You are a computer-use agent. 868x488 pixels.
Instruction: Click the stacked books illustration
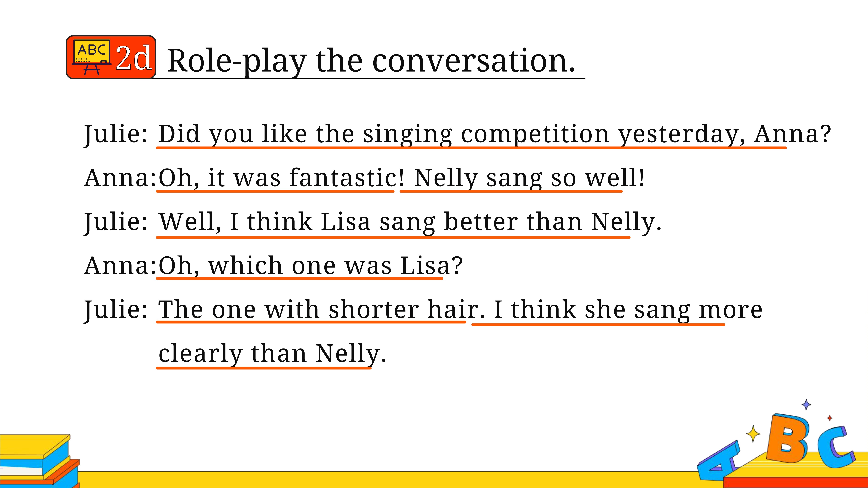pyautogui.click(x=40, y=461)
